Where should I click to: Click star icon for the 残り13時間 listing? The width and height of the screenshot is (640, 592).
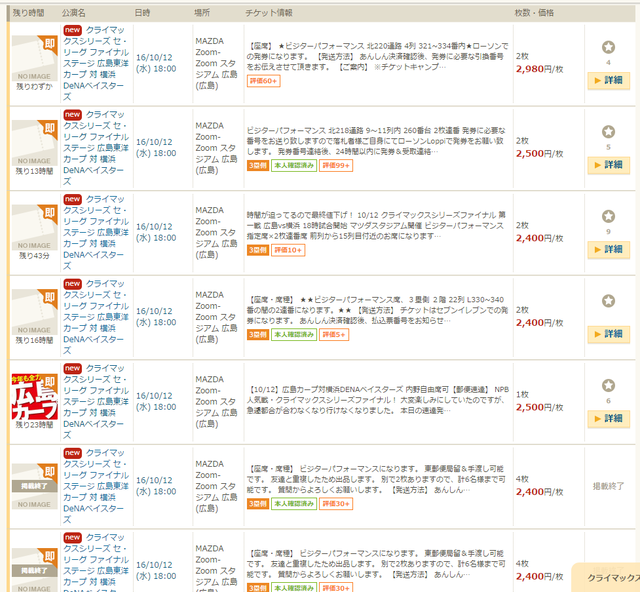pyautogui.click(x=608, y=132)
